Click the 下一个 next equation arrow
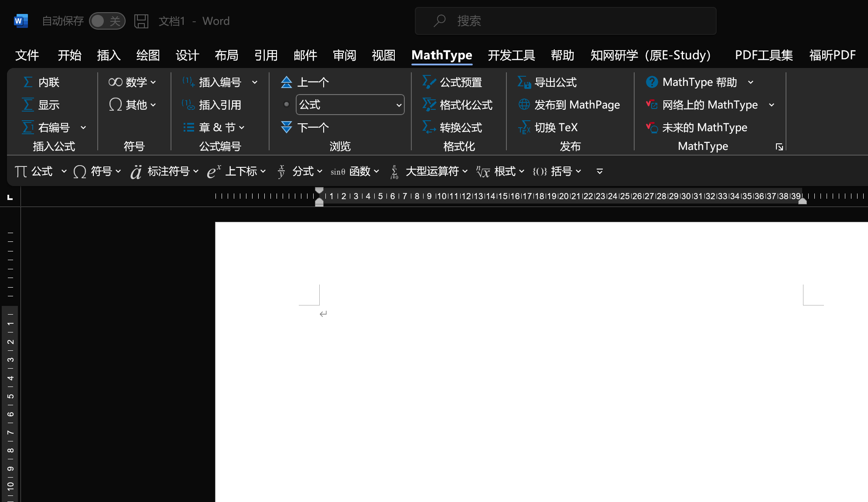Image resolution: width=868 pixels, height=502 pixels. point(287,127)
